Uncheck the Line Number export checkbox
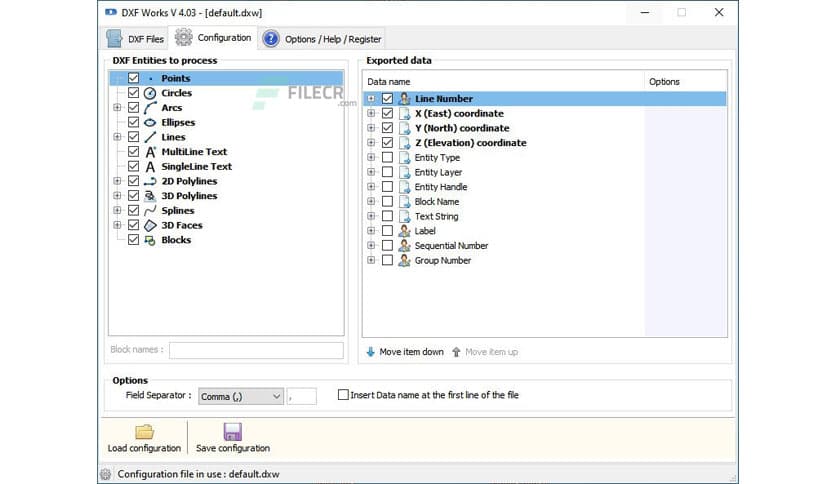836x484 pixels. click(x=388, y=99)
